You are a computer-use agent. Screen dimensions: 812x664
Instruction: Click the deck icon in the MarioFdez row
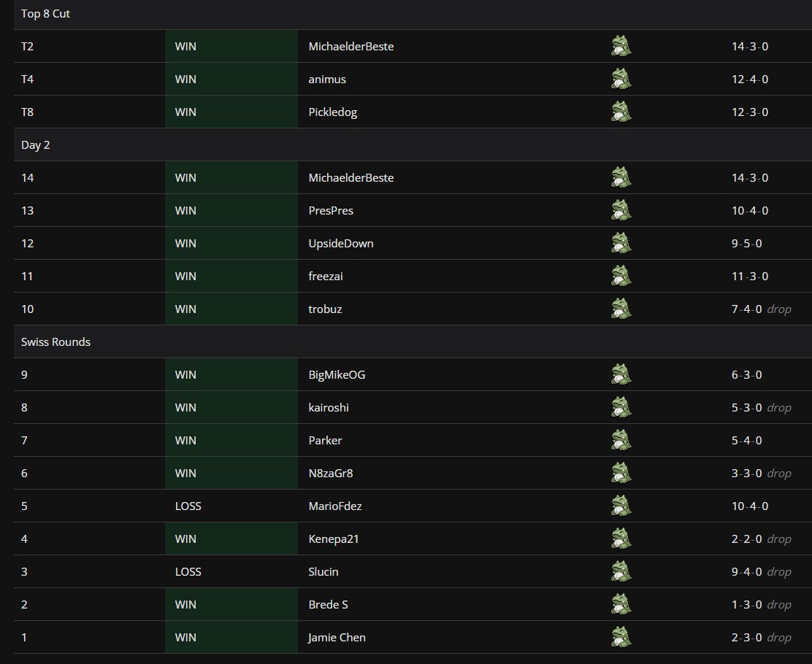621,506
